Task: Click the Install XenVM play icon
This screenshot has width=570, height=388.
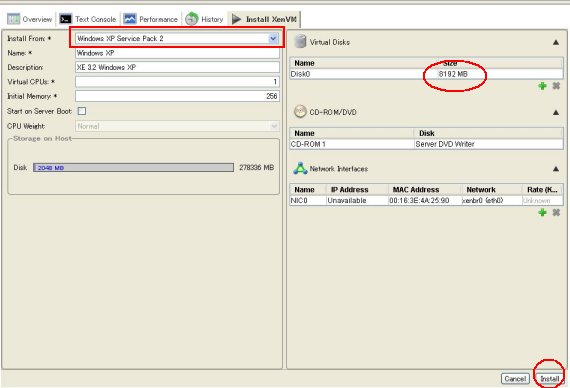Action: 236,19
